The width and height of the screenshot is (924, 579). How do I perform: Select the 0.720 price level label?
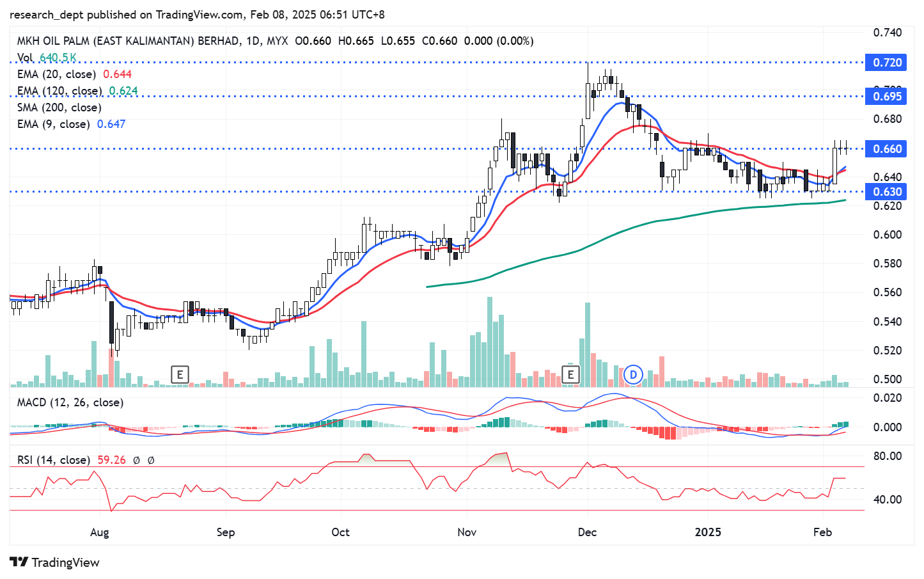887,63
